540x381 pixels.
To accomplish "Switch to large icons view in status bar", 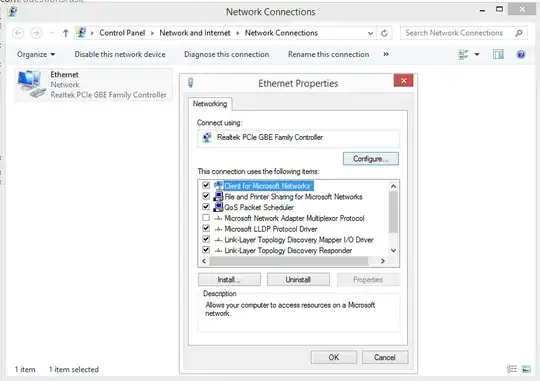I will [526, 369].
